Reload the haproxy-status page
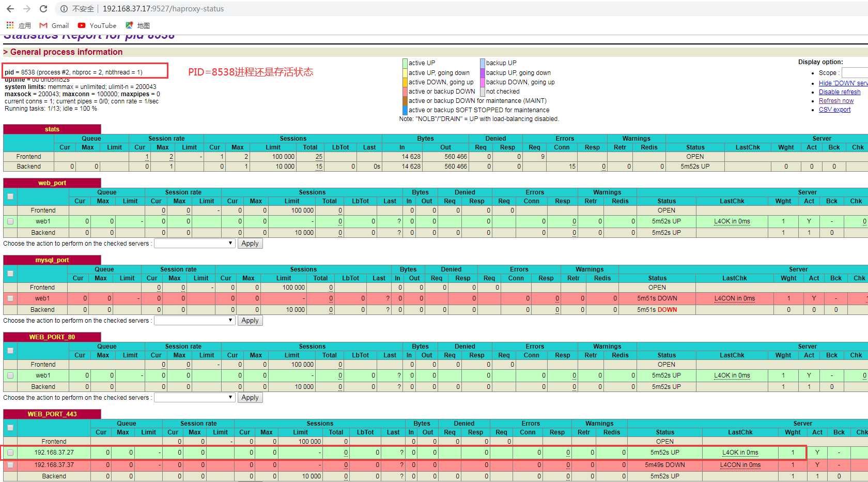The width and height of the screenshot is (868, 482). [x=43, y=9]
